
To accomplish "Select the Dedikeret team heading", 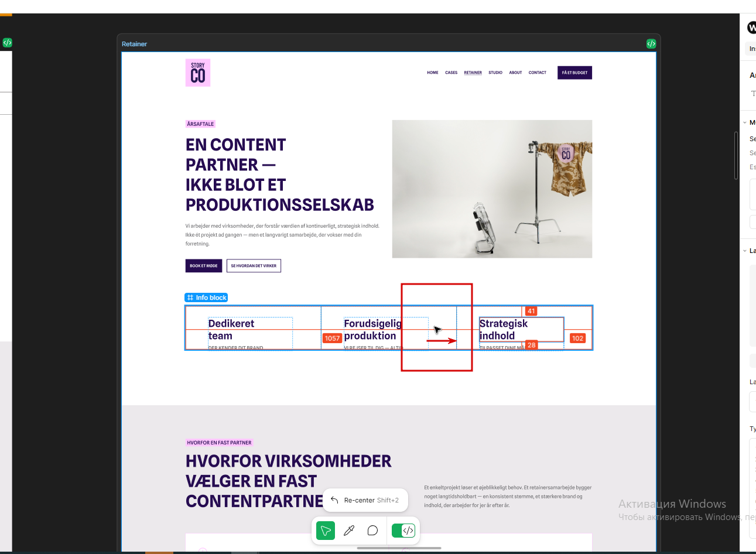I will pyautogui.click(x=231, y=330).
